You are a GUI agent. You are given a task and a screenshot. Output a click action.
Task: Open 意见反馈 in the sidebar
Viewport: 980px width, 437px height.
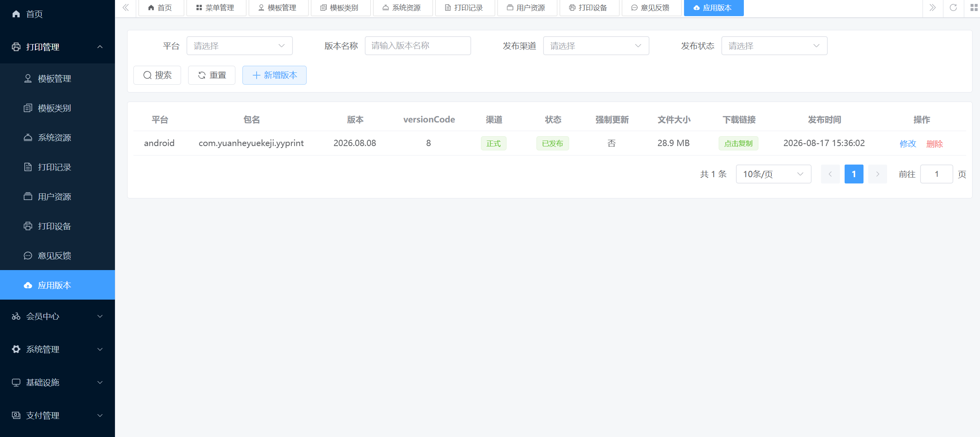point(57,256)
